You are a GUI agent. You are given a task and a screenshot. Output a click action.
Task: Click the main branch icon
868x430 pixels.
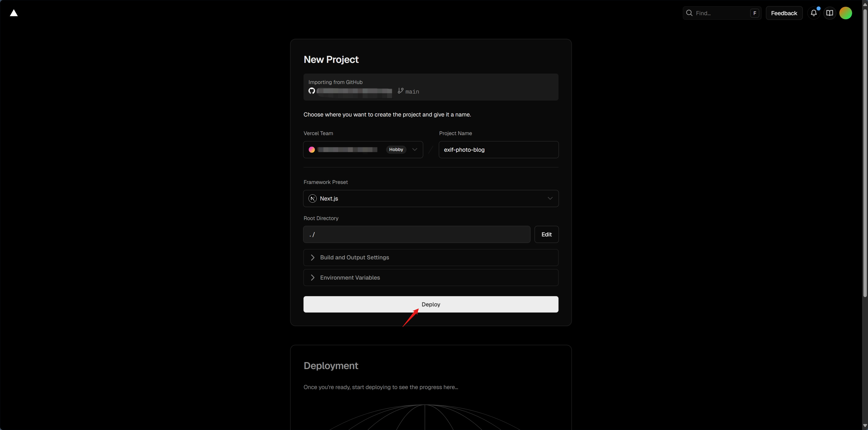tap(400, 91)
